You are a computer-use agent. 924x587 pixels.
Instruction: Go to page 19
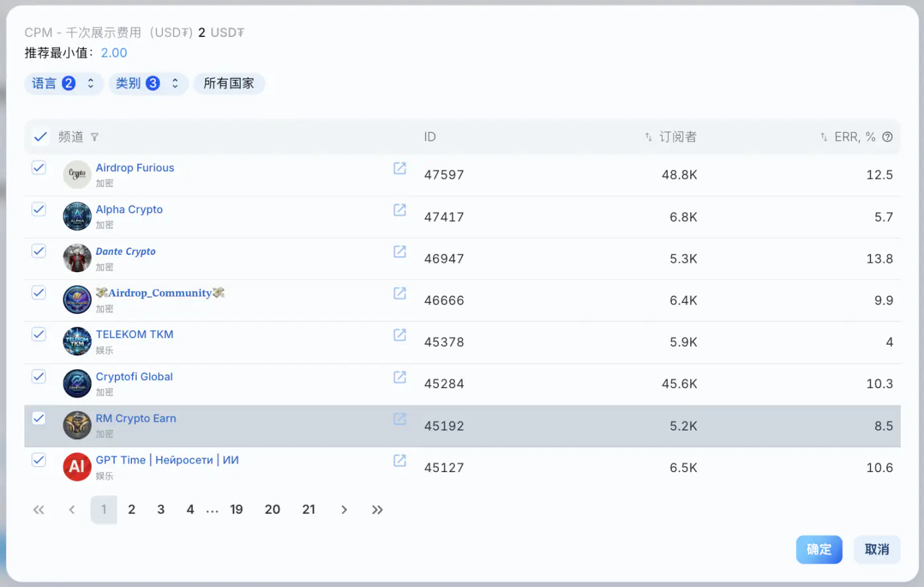click(236, 510)
